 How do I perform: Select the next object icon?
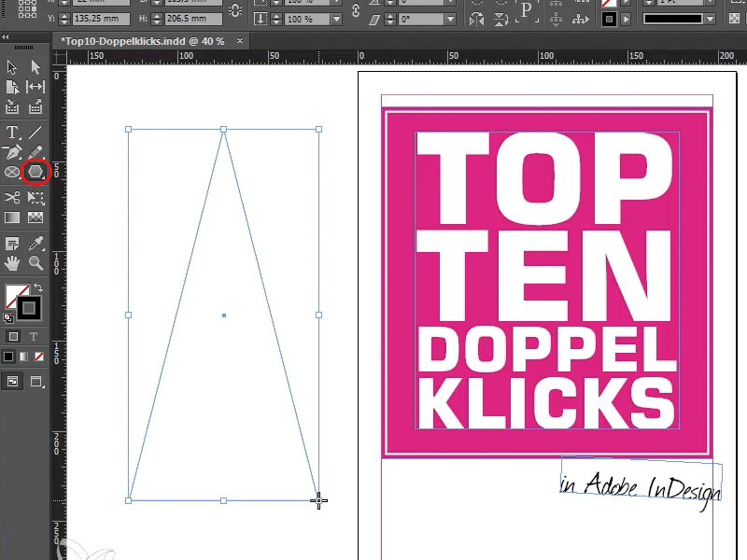pyautogui.click(x=580, y=20)
